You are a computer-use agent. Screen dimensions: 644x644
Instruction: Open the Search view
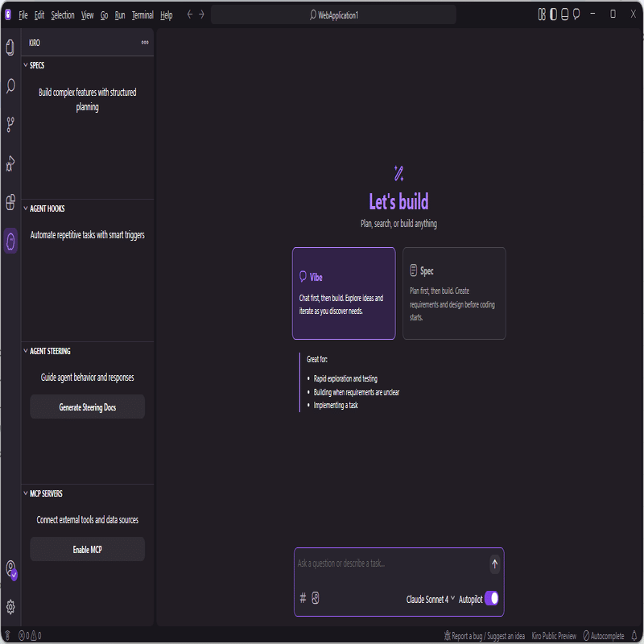click(x=10, y=86)
